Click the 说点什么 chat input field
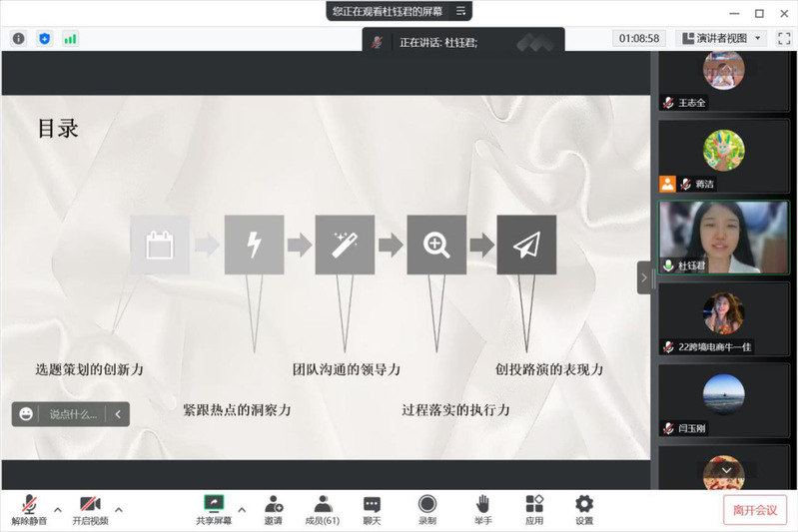The width and height of the screenshot is (798, 532). pos(73,414)
